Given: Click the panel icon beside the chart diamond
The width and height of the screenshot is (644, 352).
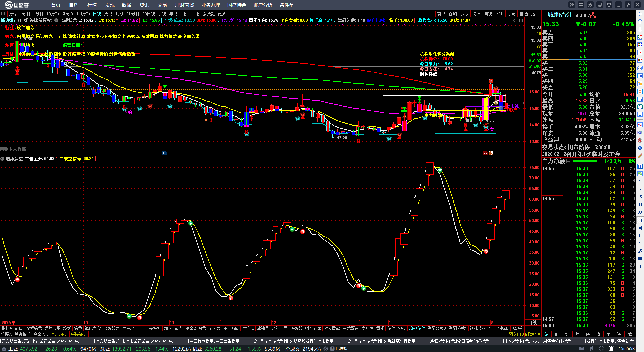Looking at the screenshot, I should (x=521, y=20).
